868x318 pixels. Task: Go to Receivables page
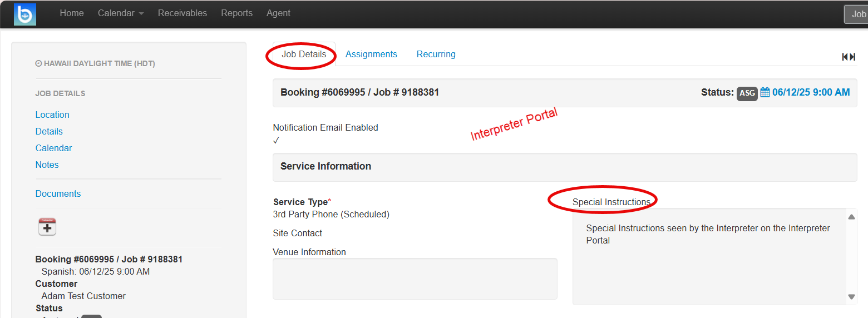click(x=183, y=13)
